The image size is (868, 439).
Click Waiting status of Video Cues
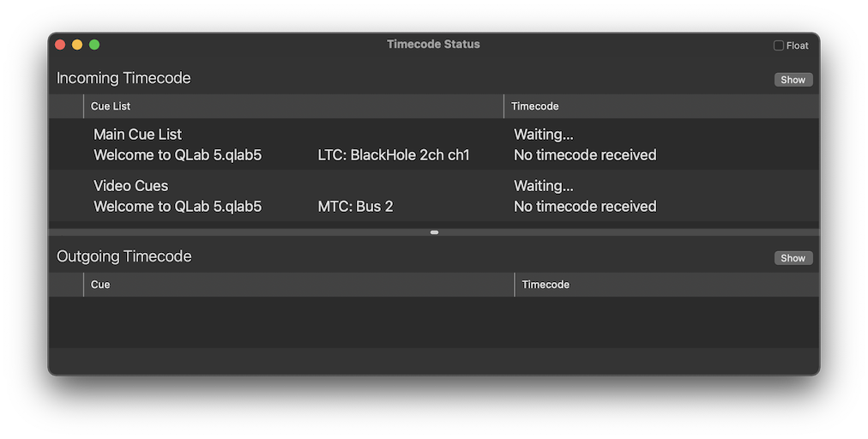[543, 186]
